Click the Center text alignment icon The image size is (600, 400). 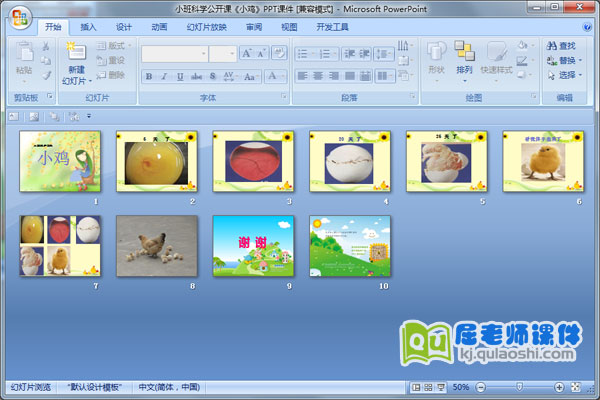point(318,76)
